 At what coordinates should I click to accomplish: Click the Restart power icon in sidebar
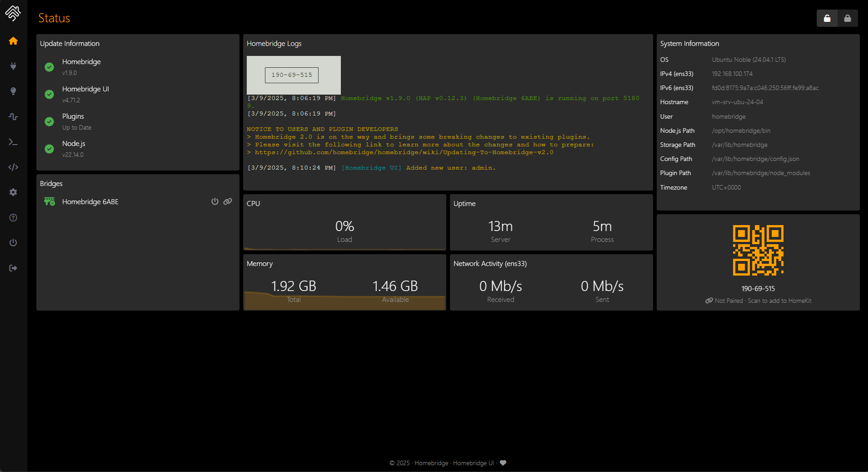coord(13,242)
